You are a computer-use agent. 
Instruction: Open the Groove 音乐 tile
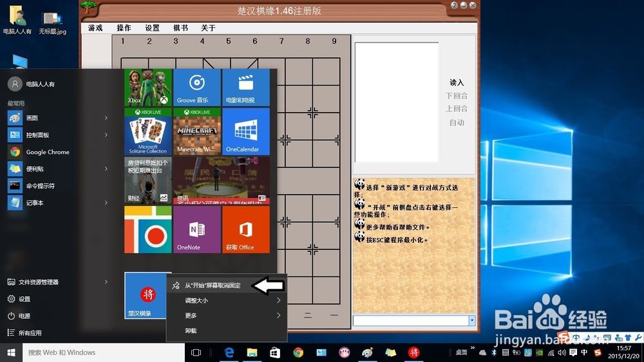[196, 88]
